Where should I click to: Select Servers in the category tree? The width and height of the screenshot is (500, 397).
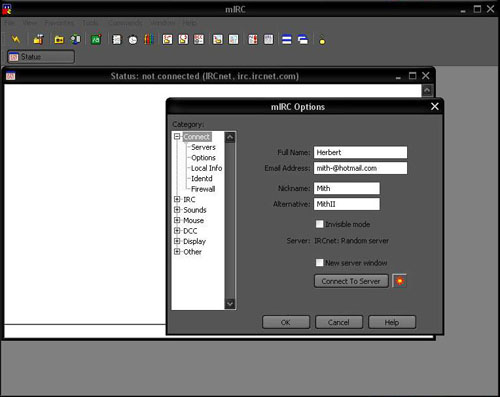click(203, 147)
